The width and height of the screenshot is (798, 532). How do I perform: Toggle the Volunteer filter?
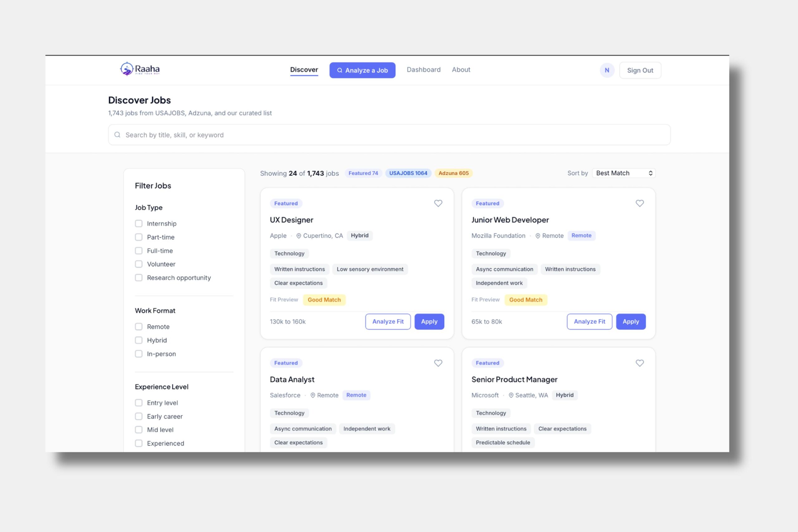[139, 264]
